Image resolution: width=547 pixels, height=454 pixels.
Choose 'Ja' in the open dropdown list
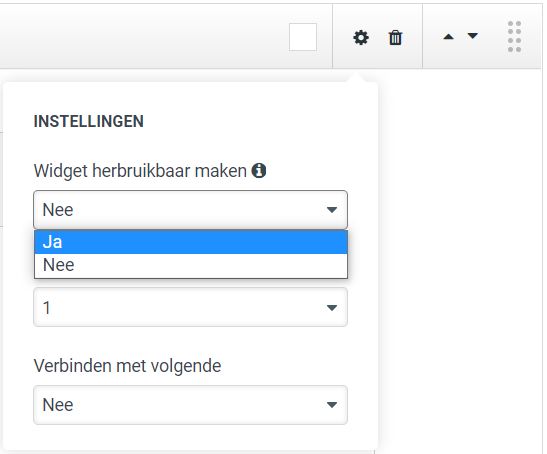point(191,242)
